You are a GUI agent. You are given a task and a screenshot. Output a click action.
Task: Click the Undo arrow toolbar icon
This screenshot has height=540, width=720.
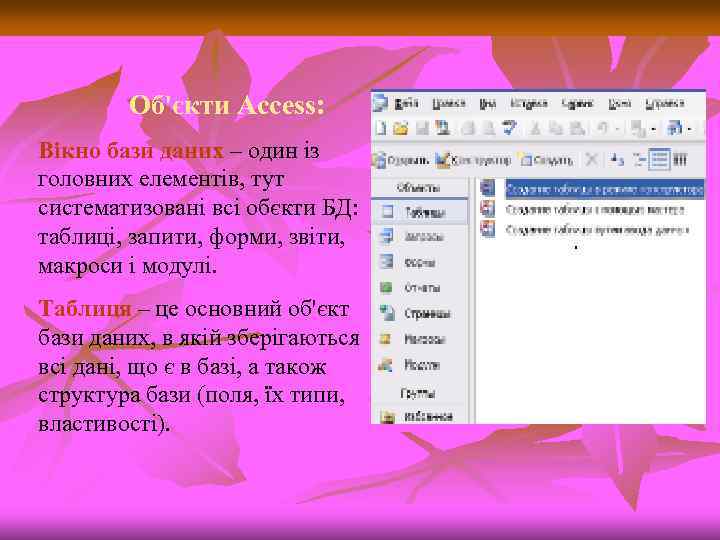click(x=602, y=128)
